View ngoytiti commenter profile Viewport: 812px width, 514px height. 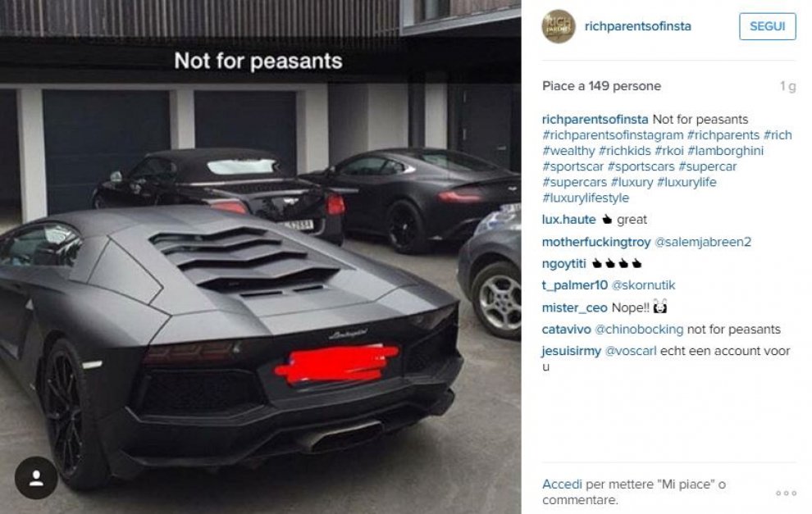(x=564, y=263)
